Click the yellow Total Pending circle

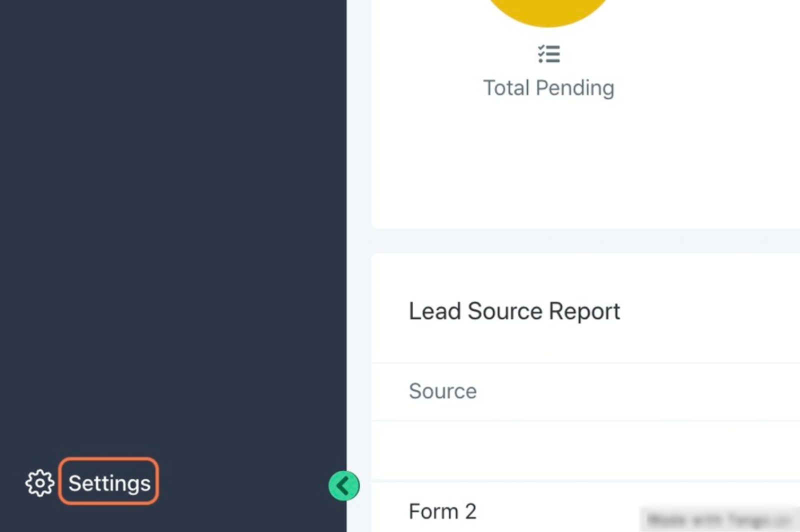coord(548,10)
